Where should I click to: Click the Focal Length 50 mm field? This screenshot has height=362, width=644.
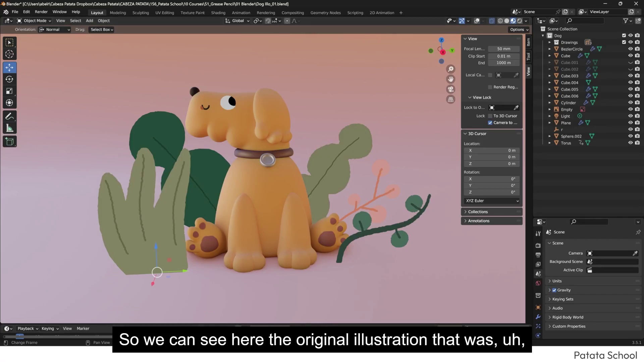[x=503, y=49]
